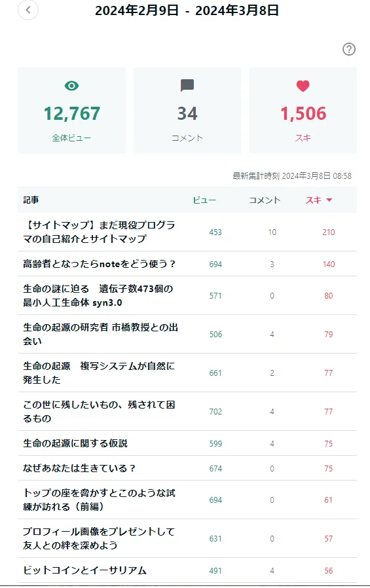Open the help question mark icon
The height and width of the screenshot is (588, 370).
pyautogui.click(x=348, y=49)
